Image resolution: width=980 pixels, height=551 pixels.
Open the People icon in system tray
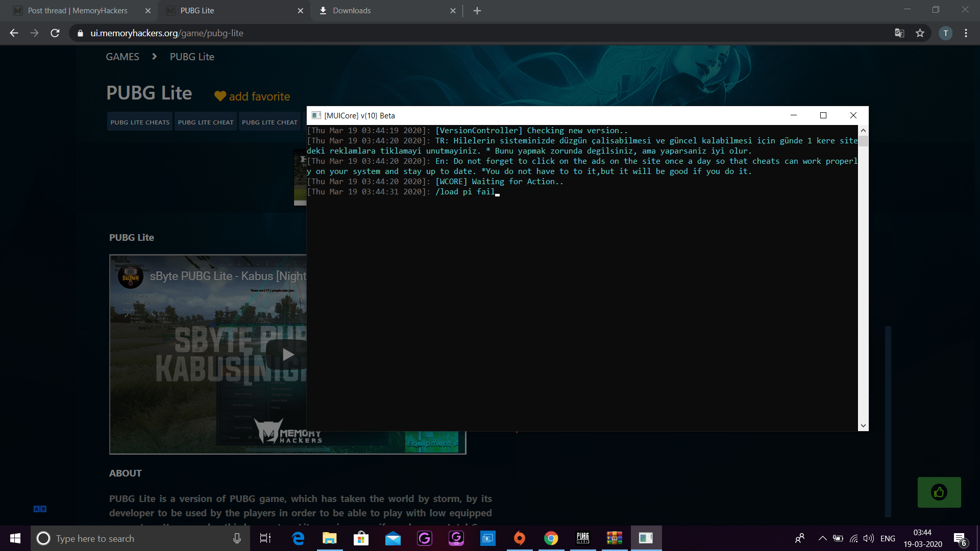point(800,538)
